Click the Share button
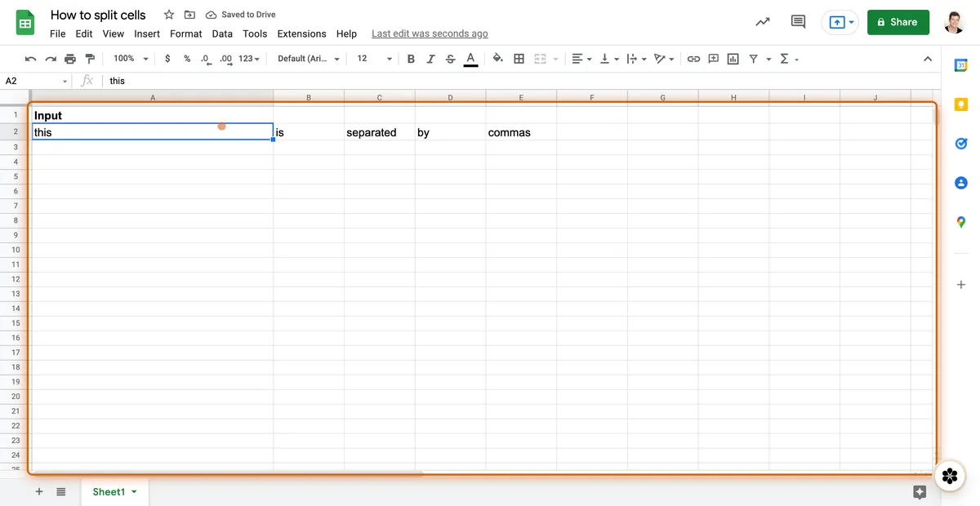 (x=898, y=22)
